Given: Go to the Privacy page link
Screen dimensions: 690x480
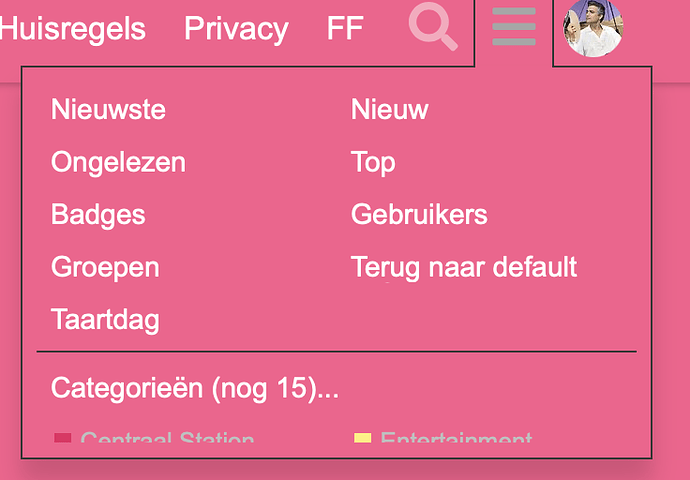Looking at the screenshot, I should (236, 29).
